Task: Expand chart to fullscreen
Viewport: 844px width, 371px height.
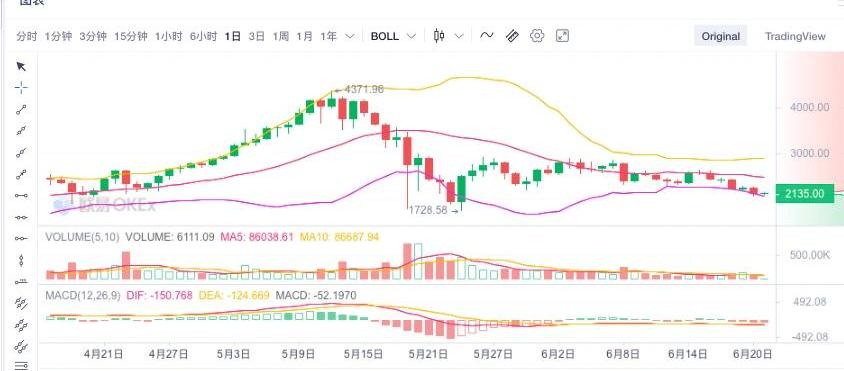Action: pyautogui.click(x=562, y=36)
